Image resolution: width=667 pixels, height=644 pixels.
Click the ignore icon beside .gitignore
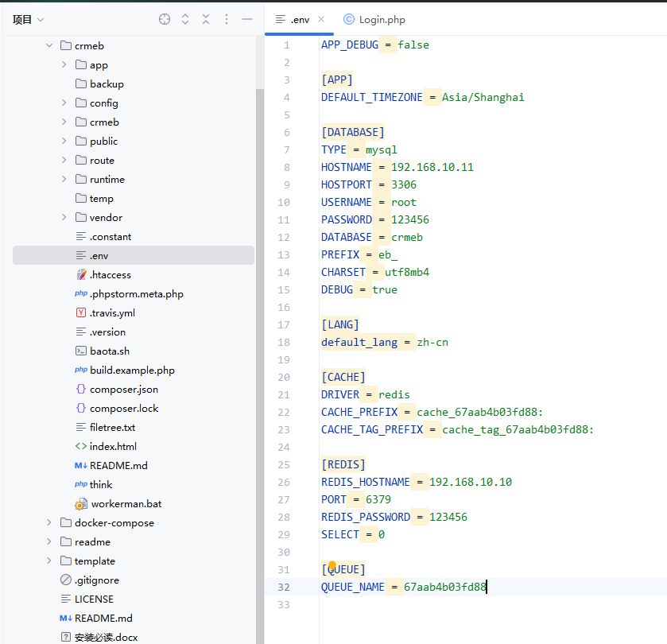coord(66,580)
